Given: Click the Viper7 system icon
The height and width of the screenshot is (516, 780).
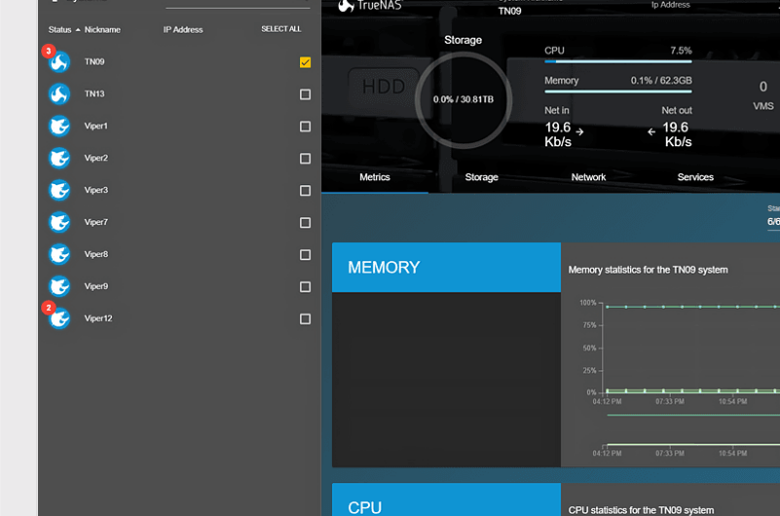Looking at the screenshot, I should click(x=59, y=222).
